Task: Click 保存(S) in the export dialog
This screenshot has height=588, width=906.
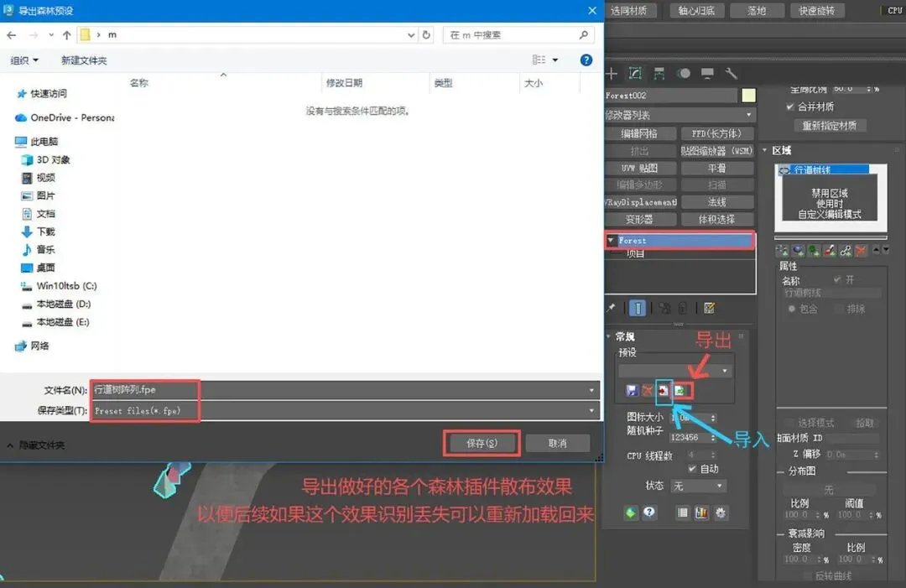Action: click(x=482, y=443)
